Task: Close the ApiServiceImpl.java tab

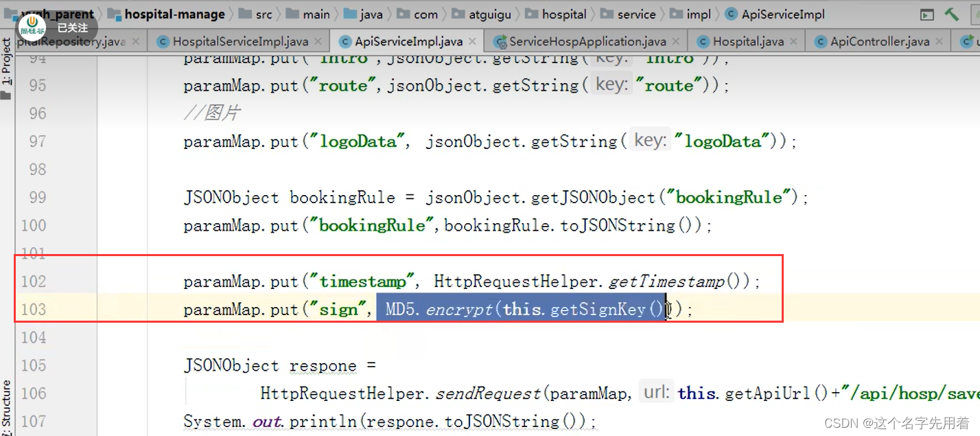Action: [473, 41]
